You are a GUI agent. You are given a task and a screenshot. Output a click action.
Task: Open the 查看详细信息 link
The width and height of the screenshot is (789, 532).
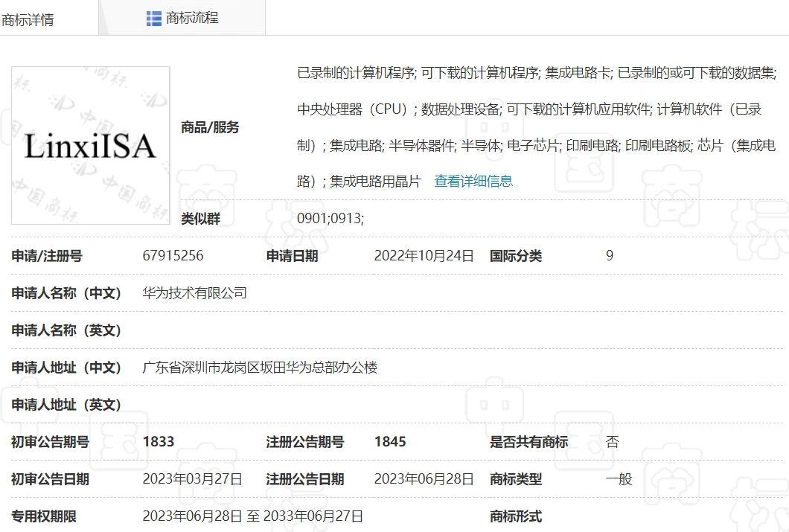(472, 181)
